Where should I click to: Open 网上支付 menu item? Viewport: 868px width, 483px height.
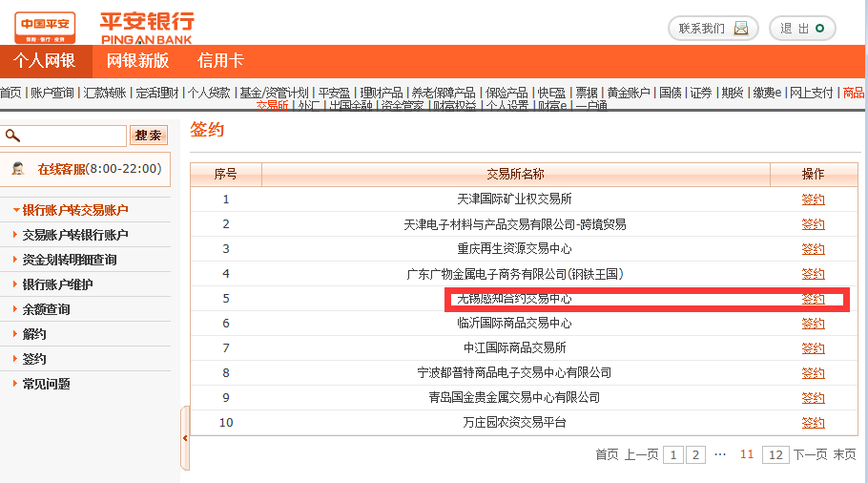[x=811, y=93]
